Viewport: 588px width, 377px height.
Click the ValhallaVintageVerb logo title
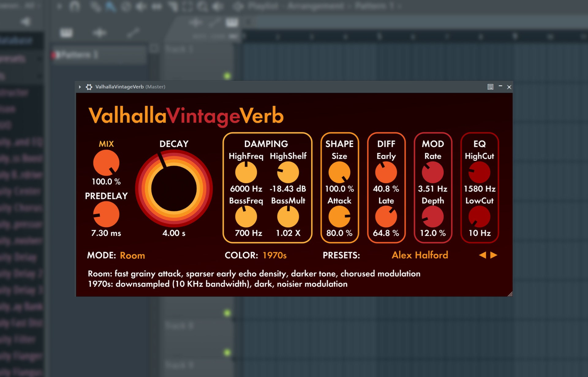click(x=186, y=116)
